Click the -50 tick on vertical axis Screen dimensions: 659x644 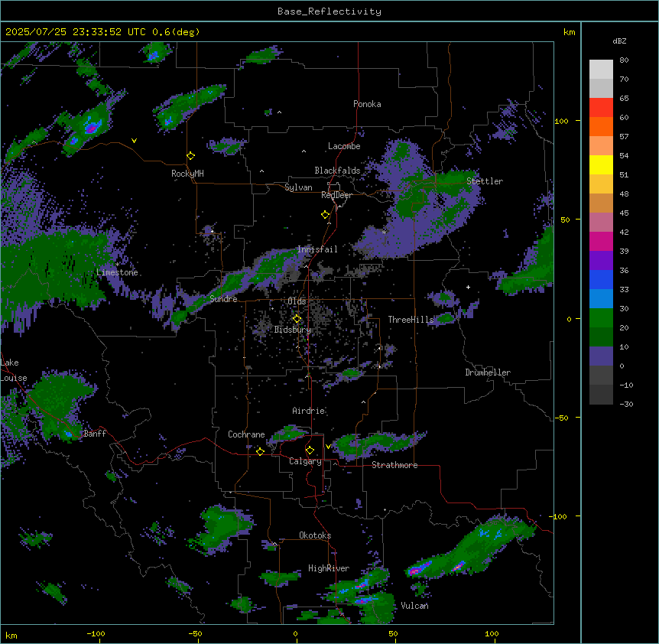561,418
